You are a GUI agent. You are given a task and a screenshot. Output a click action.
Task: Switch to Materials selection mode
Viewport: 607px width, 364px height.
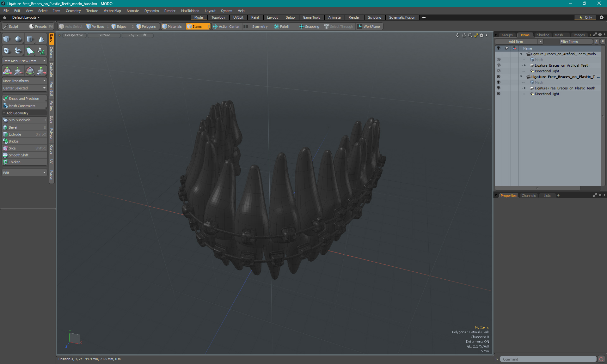[x=172, y=27]
